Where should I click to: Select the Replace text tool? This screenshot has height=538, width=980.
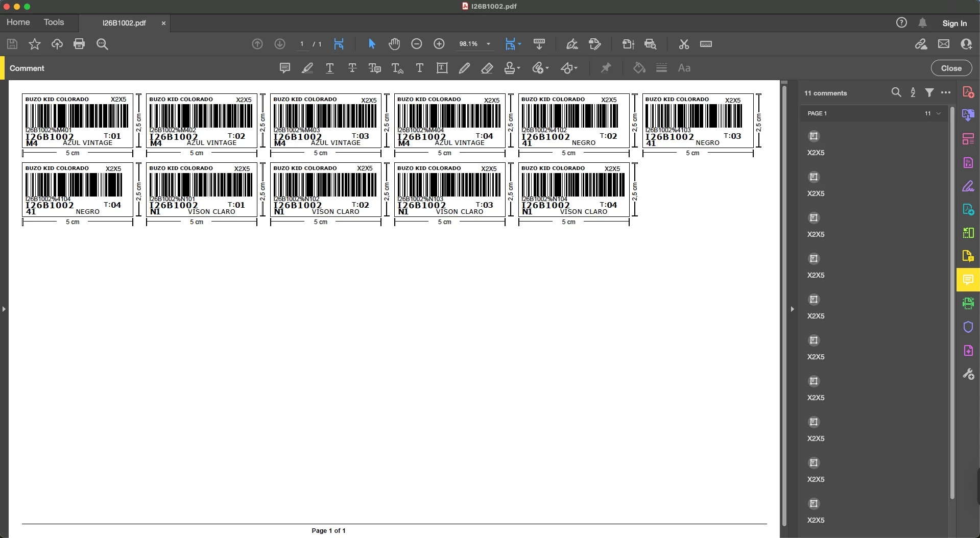point(375,68)
